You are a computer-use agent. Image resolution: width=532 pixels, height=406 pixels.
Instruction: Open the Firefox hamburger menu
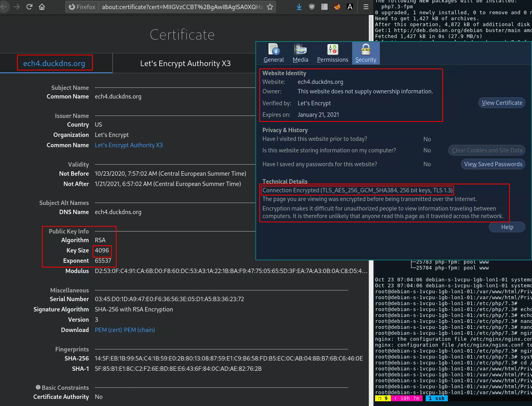click(x=366, y=7)
